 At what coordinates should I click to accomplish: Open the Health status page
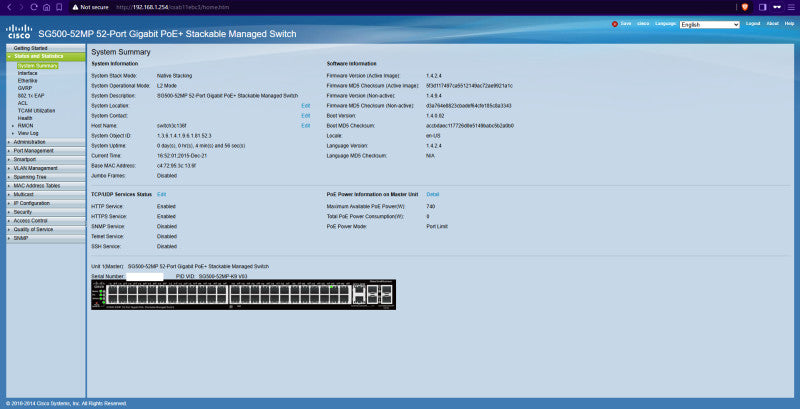point(25,118)
